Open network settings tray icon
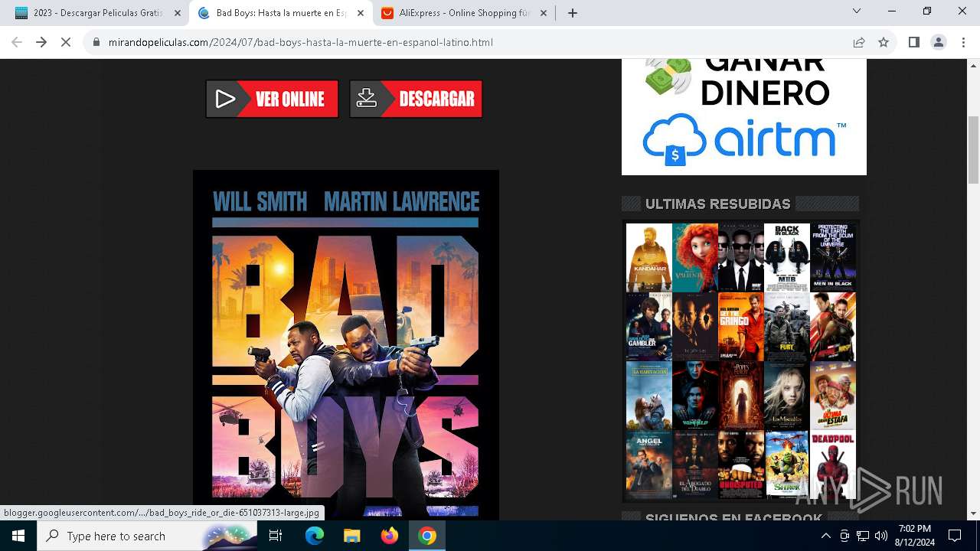The width and height of the screenshot is (980, 551). 863,536
